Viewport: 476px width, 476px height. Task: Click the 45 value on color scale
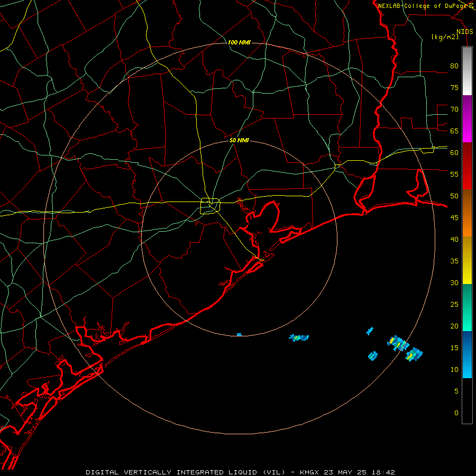coord(454,218)
